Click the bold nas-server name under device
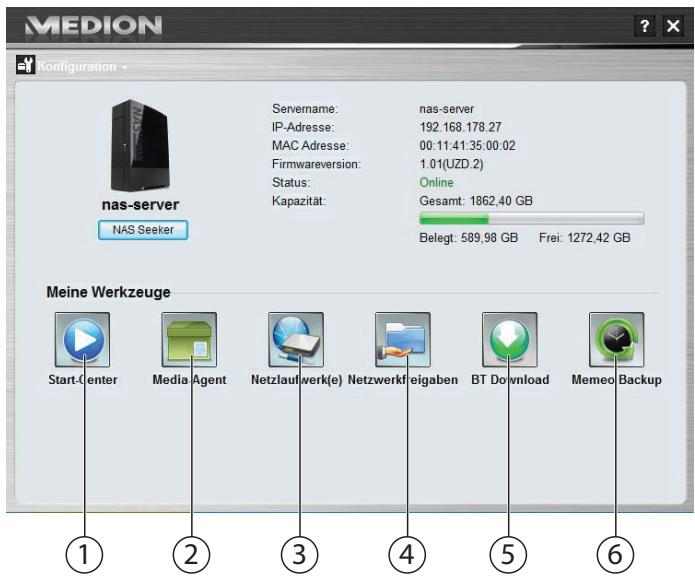This screenshot has width=695, height=579. tap(141, 205)
